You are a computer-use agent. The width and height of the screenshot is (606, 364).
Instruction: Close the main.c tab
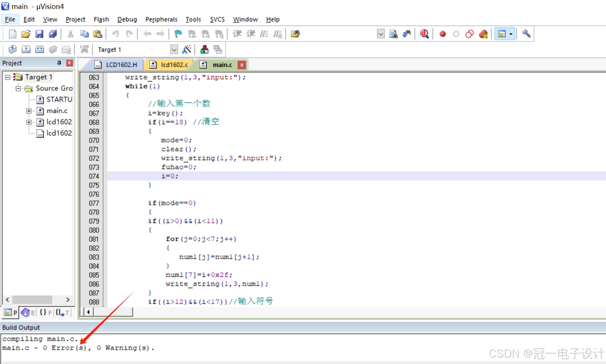pyautogui.click(x=242, y=65)
